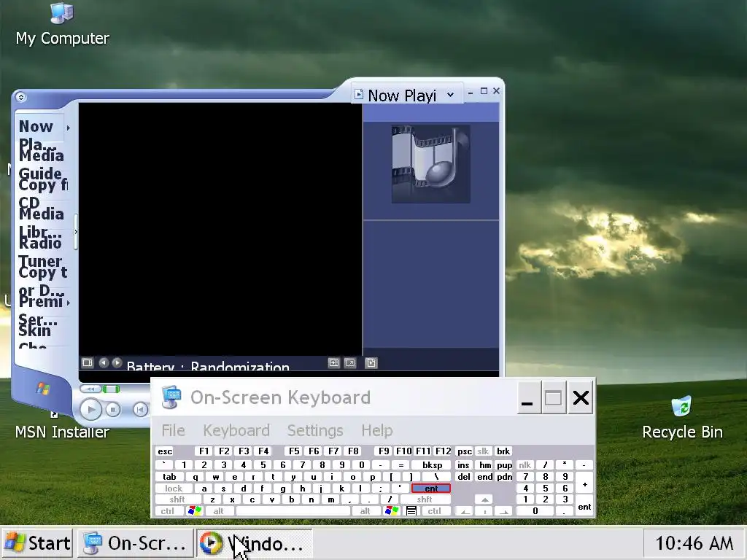
Task: Select next visualization arrow in Media Player
Action: point(117,363)
